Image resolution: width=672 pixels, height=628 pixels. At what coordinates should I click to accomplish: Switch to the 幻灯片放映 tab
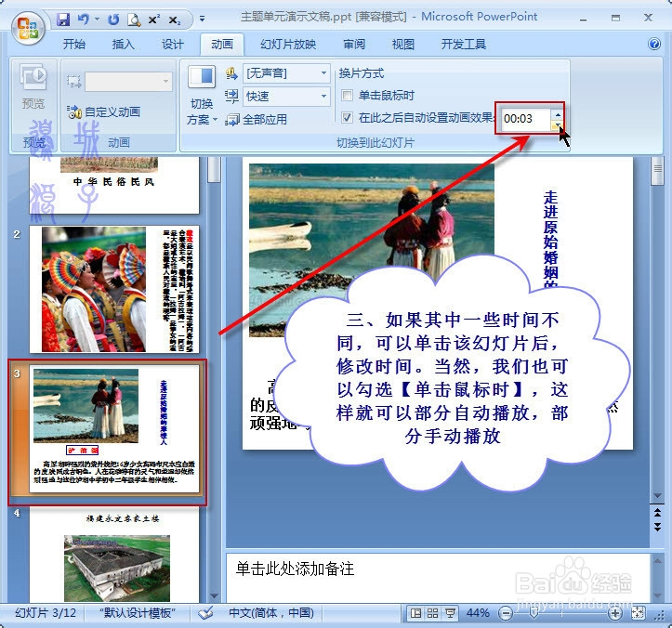[288, 44]
